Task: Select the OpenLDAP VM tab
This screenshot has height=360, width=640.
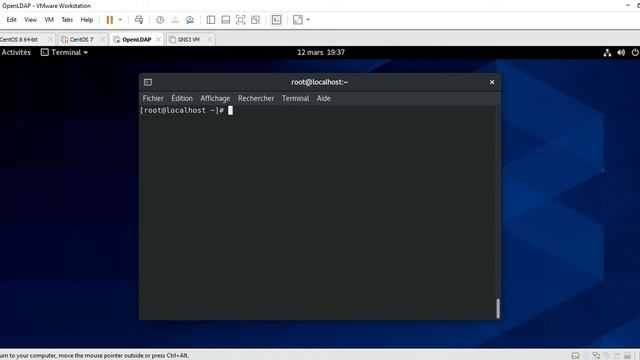Action: point(137,39)
